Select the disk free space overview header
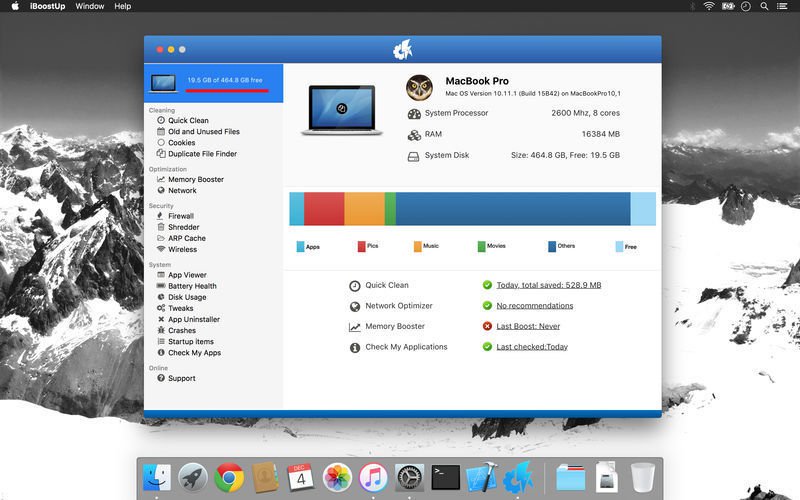This screenshot has height=500, width=800. pos(213,83)
